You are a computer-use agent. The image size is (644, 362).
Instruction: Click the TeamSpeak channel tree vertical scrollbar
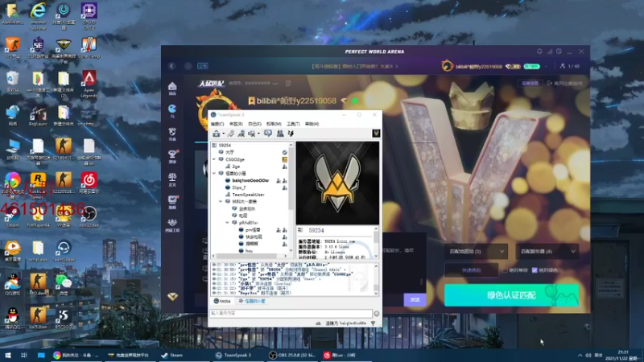point(291,198)
